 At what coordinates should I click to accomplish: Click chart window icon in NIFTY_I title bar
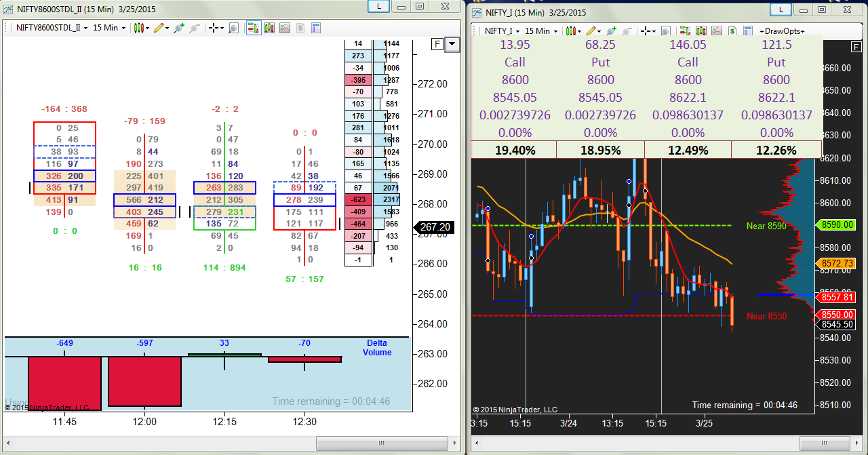tap(477, 12)
